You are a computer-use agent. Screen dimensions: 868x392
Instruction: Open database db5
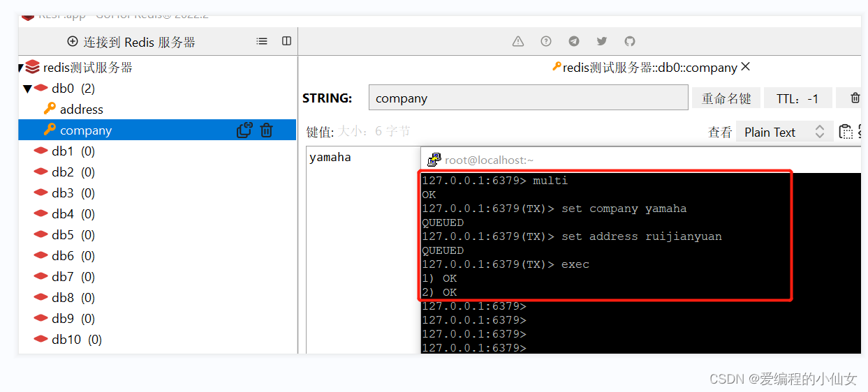73,235
